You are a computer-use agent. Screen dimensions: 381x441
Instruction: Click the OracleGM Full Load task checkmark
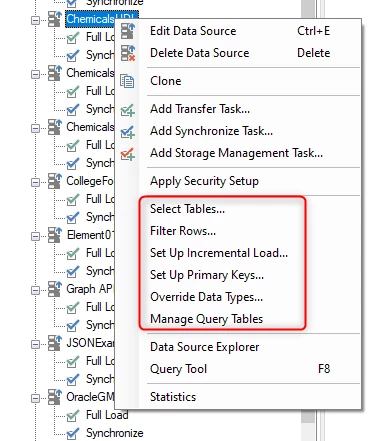73,415
